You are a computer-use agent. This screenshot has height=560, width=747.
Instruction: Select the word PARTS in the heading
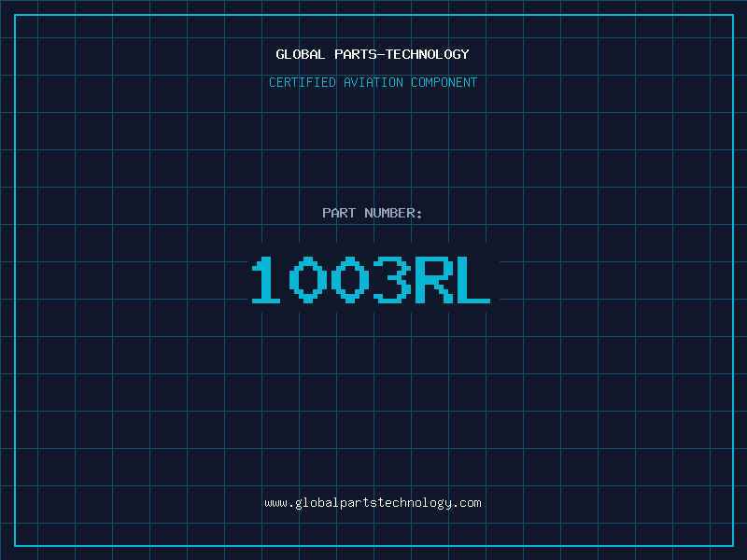click(355, 54)
